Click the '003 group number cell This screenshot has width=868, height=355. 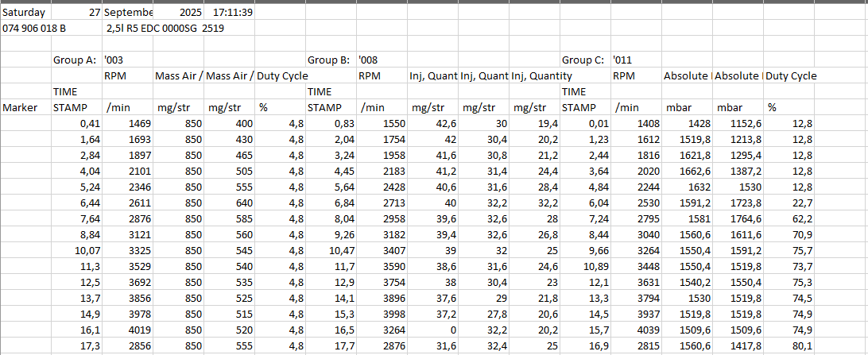click(x=127, y=60)
